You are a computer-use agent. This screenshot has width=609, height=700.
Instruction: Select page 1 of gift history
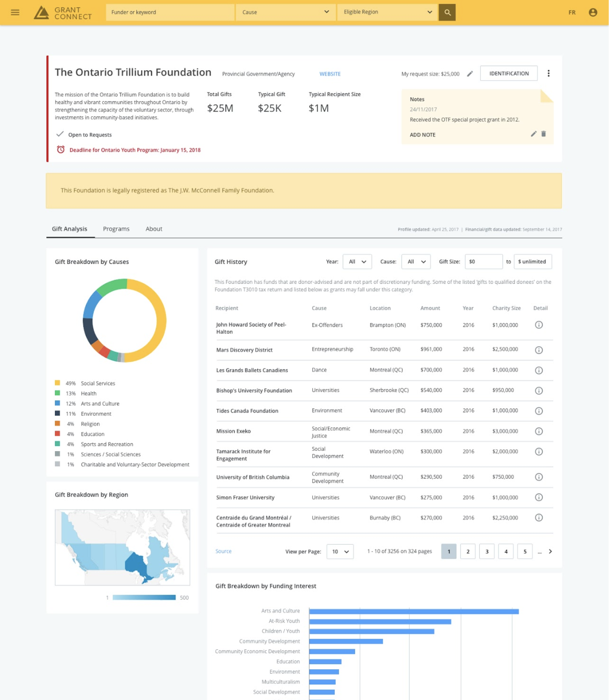click(x=449, y=552)
